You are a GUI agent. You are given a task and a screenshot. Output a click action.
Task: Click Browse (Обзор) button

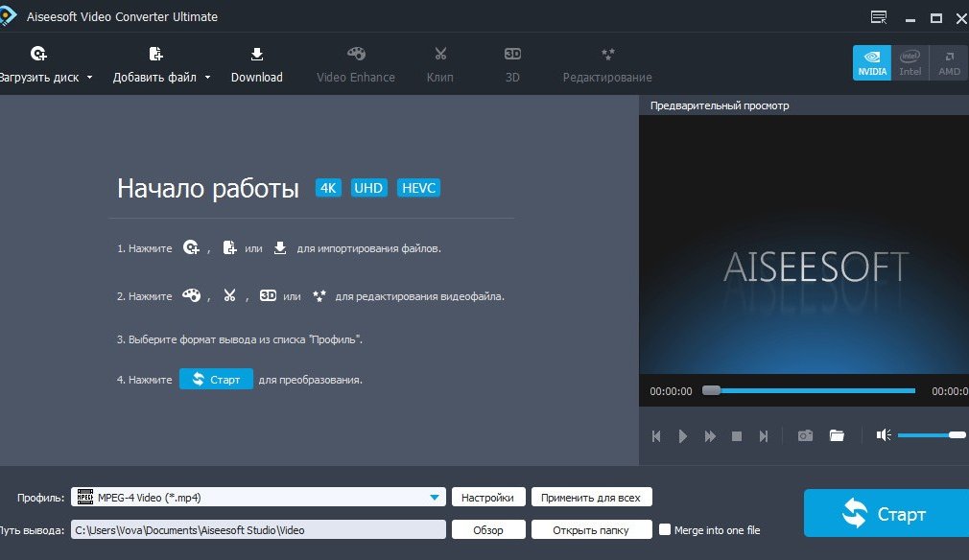[x=488, y=529]
